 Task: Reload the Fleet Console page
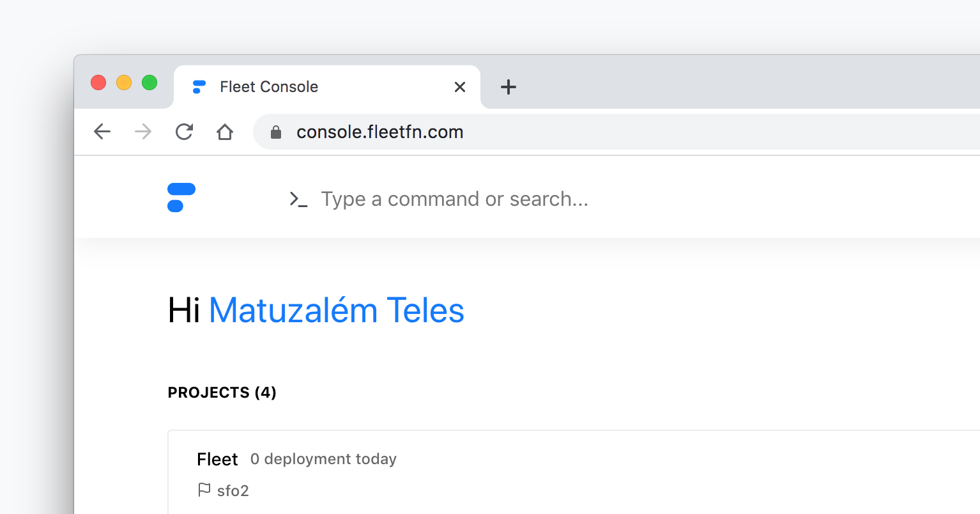[184, 132]
